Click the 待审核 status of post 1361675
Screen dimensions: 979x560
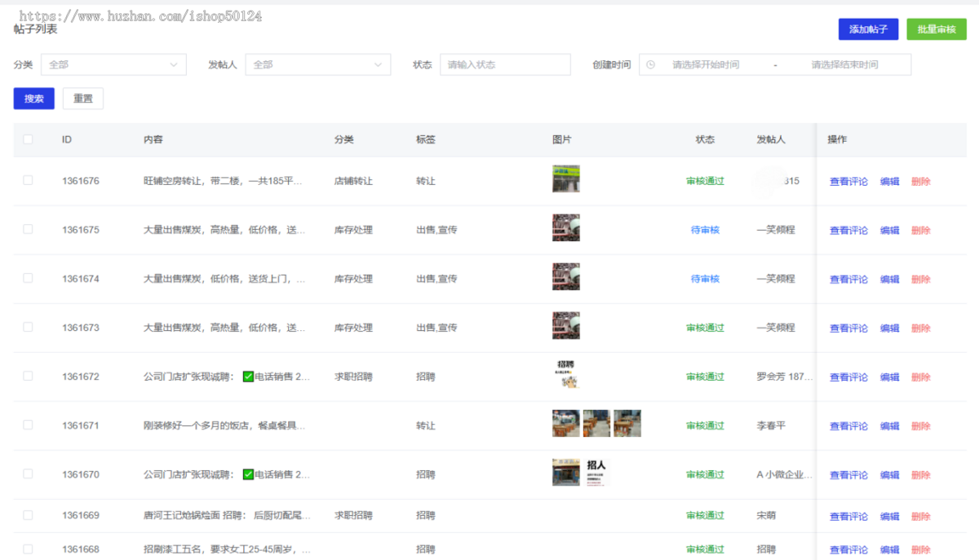click(x=705, y=230)
